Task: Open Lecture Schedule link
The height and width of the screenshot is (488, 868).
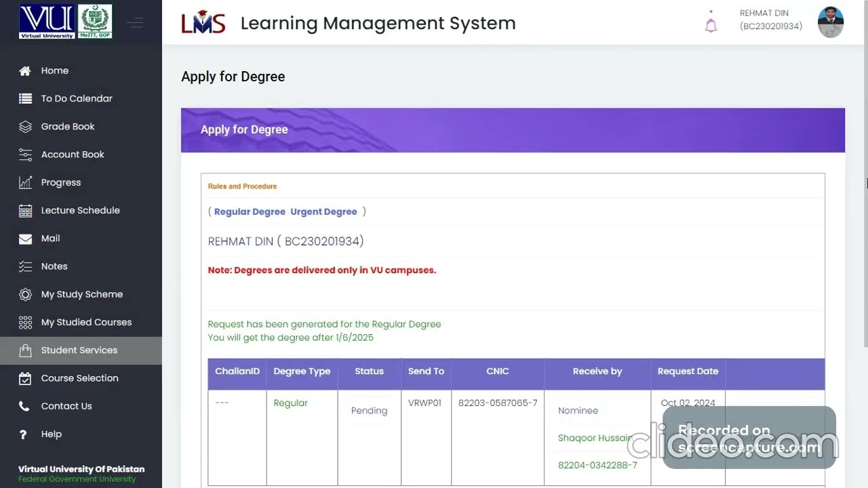Action: (80, 211)
